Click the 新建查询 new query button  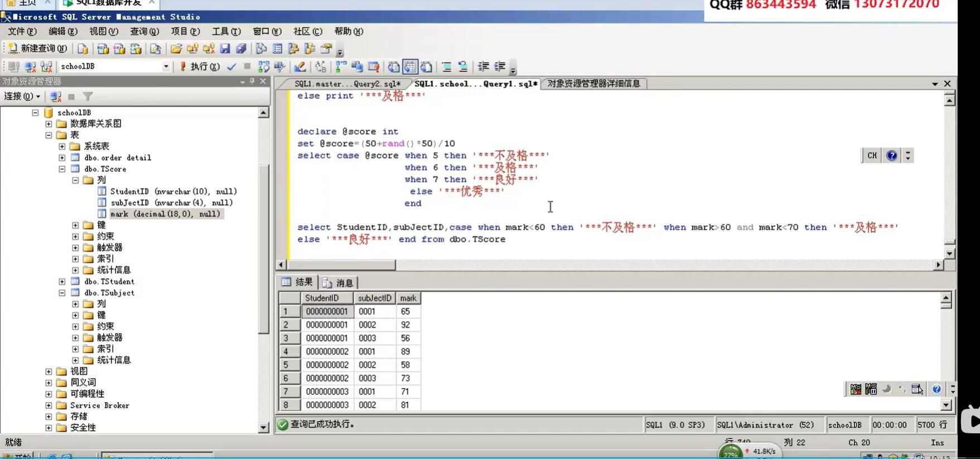point(38,49)
